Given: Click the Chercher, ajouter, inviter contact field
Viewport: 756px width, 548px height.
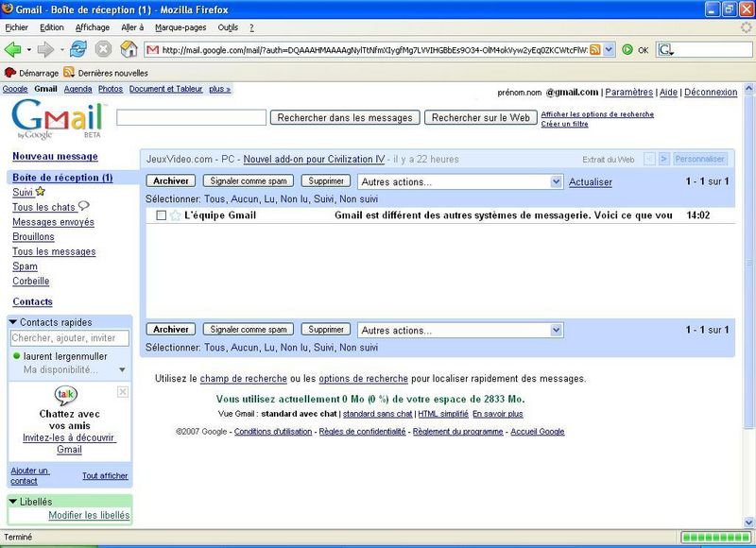Looking at the screenshot, I should [x=69, y=338].
